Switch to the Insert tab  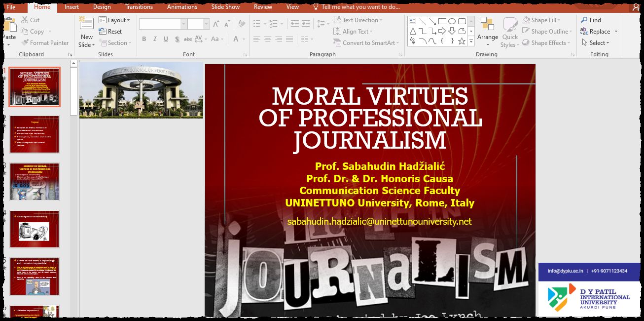click(x=72, y=7)
